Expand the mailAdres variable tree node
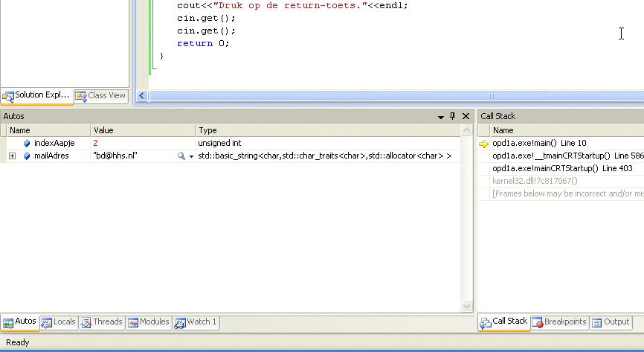The image size is (644, 352). click(x=12, y=156)
